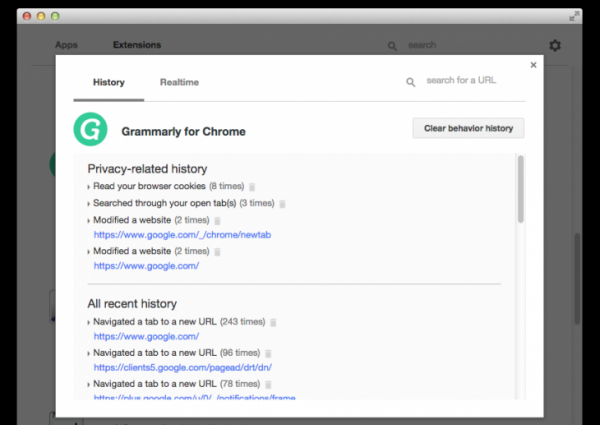Open settings gear in the background window
Image resolution: width=600 pixels, height=425 pixels.
pyautogui.click(x=555, y=46)
